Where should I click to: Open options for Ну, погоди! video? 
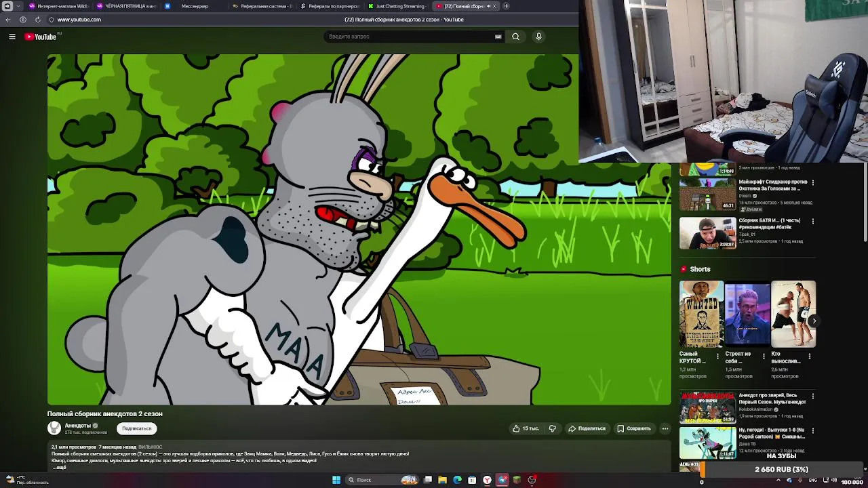813,430
